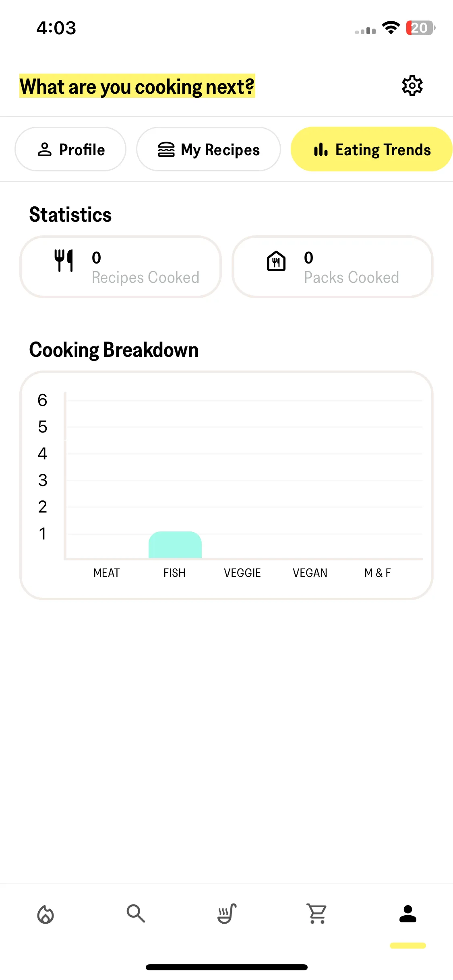Open the shopping cart icon
The width and height of the screenshot is (453, 980).
[x=317, y=914]
